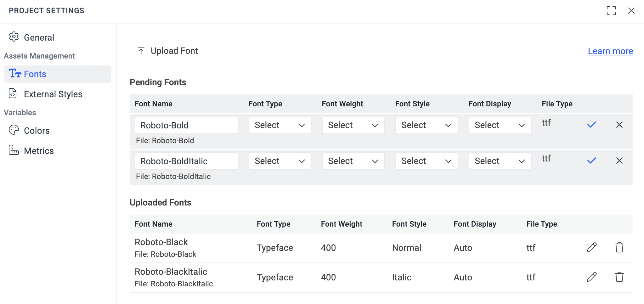Click inside the Roboto-Bold name field
644x304 pixels.
click(187, 125)
